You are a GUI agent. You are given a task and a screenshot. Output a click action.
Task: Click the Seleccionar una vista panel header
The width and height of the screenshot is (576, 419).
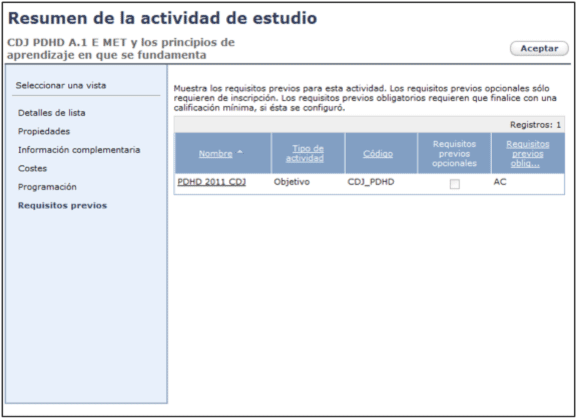(x=61, y=86)
